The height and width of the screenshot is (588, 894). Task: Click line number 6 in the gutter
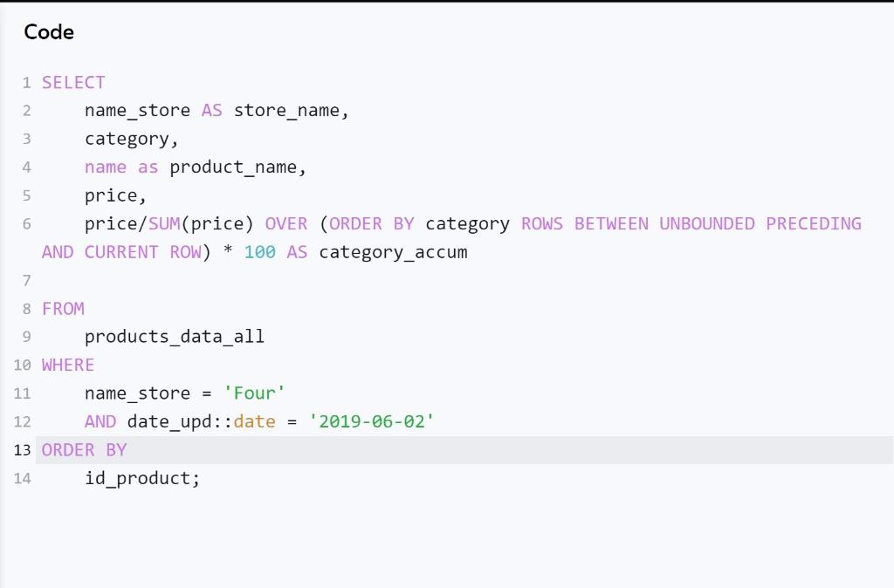click(x=26, y=223)
